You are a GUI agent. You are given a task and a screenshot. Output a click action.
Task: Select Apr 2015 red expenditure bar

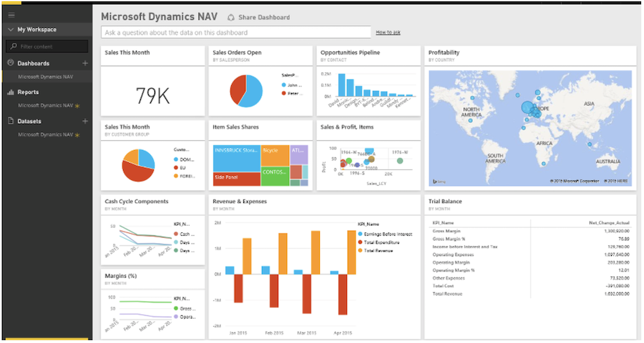(x=343, y=294)
